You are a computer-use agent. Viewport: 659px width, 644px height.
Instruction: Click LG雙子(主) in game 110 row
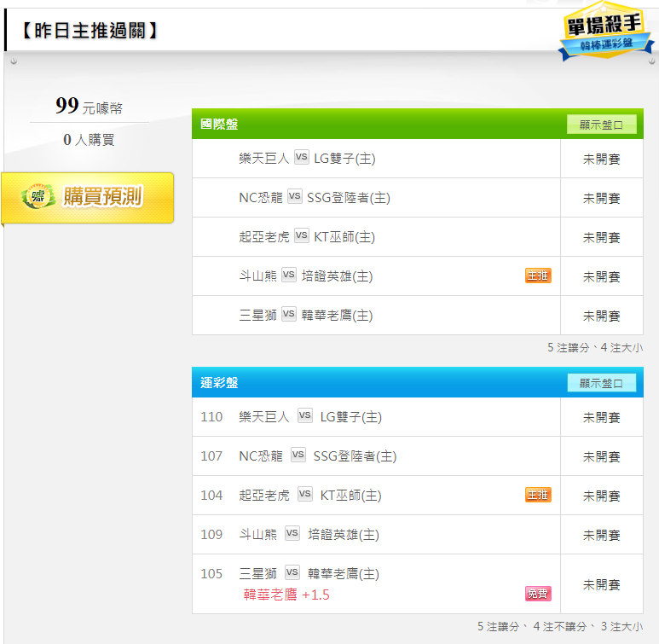pyautogui.click(x=351, y=417)
